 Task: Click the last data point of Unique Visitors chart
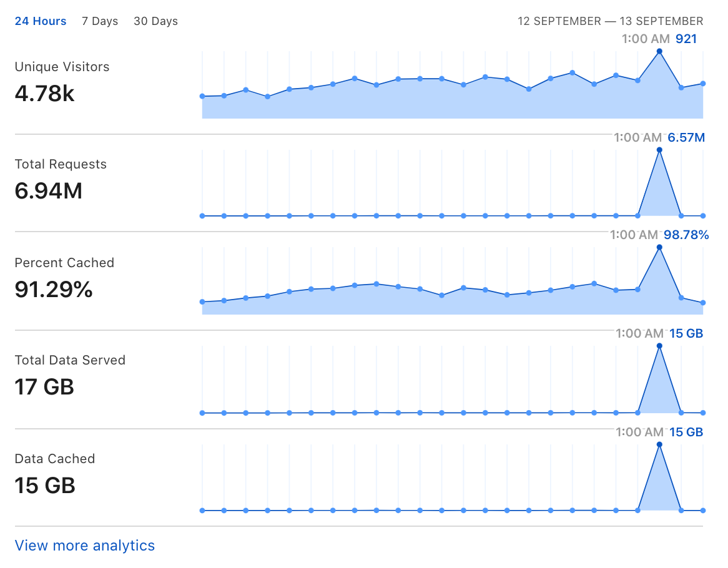pos(703,84)
